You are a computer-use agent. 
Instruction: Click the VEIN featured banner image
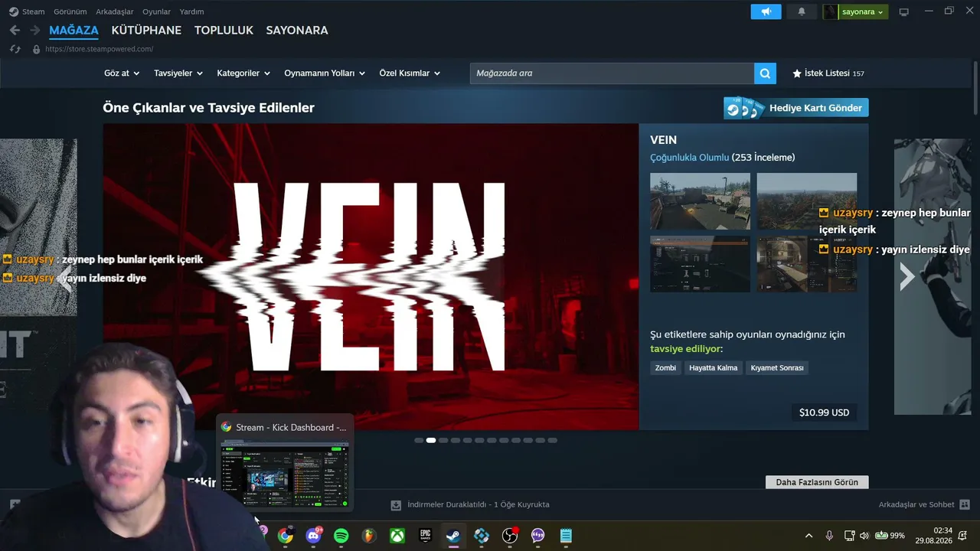(x=371, y=276)
